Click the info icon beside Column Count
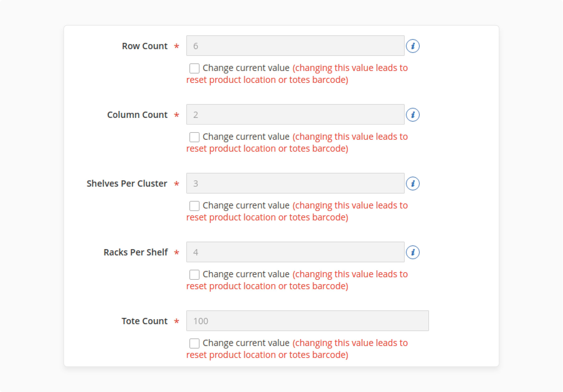The image size is (563, 392). pos(413,115)
